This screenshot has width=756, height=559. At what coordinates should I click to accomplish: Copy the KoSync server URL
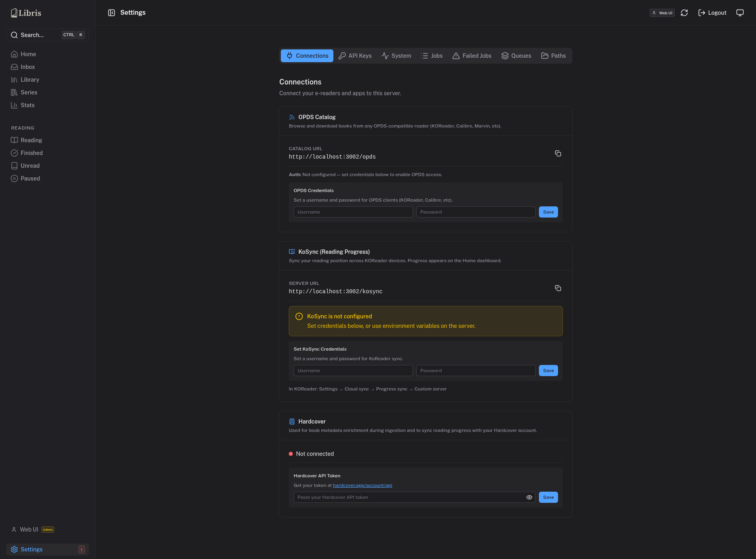point(558,288)
